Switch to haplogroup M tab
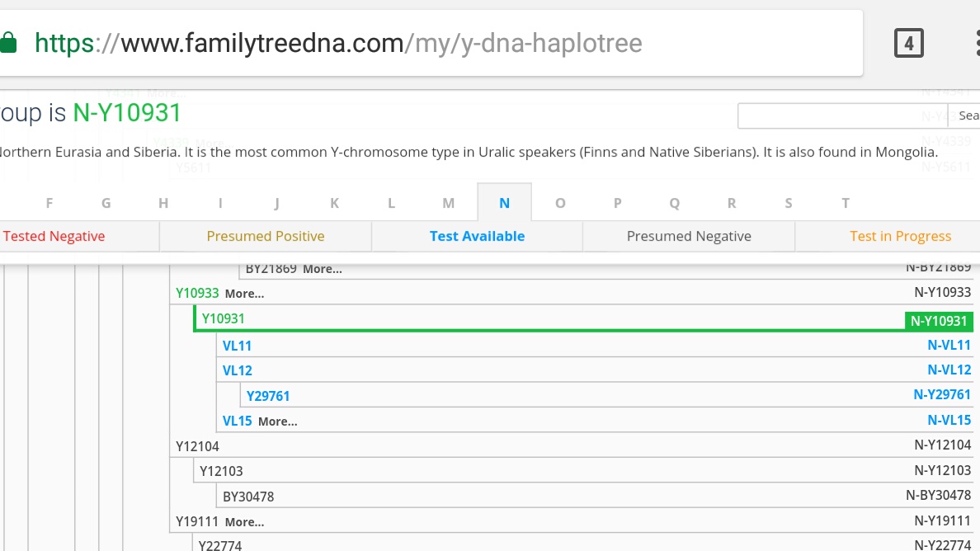 tap(448, 203)
